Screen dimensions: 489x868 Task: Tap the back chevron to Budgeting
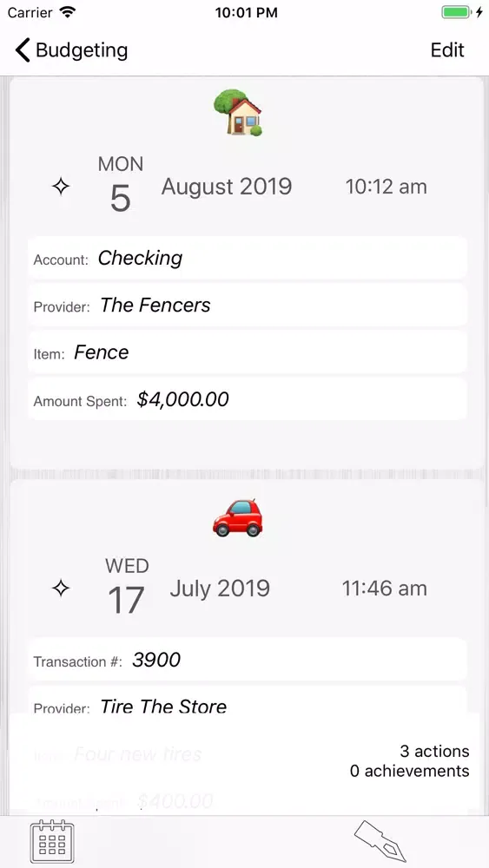click(23, 49)
